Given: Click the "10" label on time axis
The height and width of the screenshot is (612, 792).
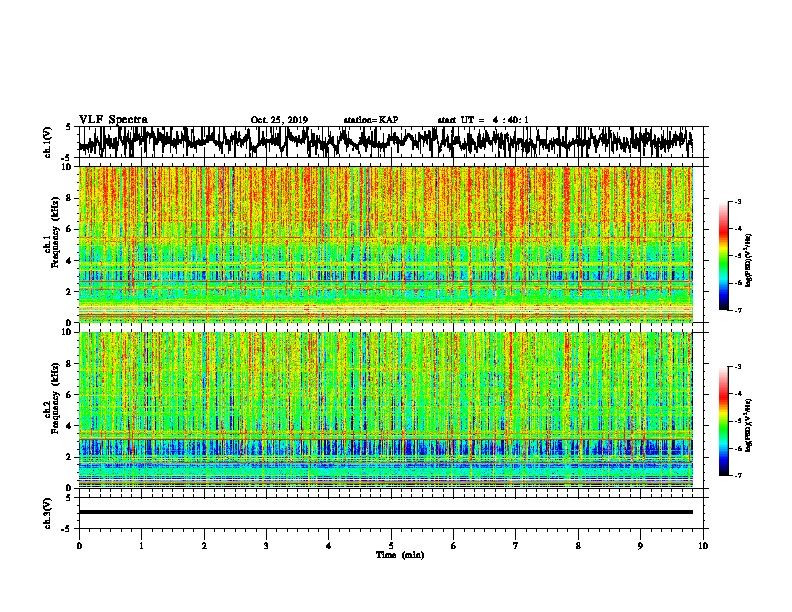Looking at the screenshot, I should (703, 545).
